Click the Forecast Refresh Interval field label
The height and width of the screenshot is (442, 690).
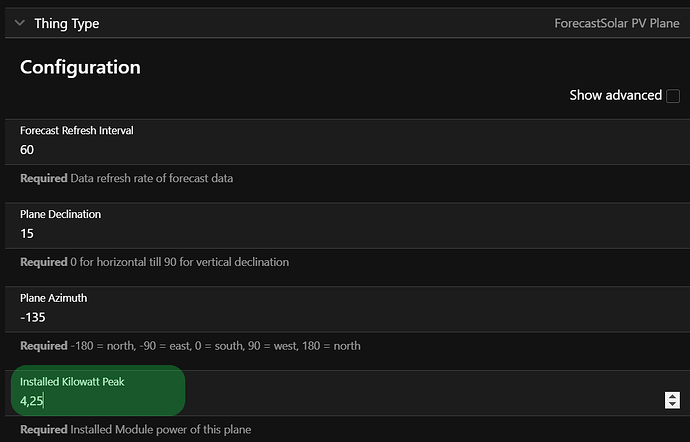(x=77, y=130)
